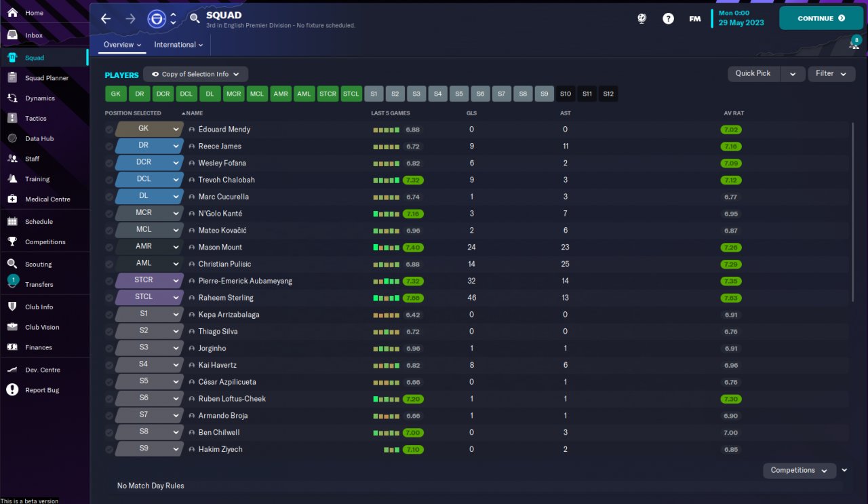Open the Overview tab menu
The width and height of the screenshot is (868, 504).
coord(123,45)
